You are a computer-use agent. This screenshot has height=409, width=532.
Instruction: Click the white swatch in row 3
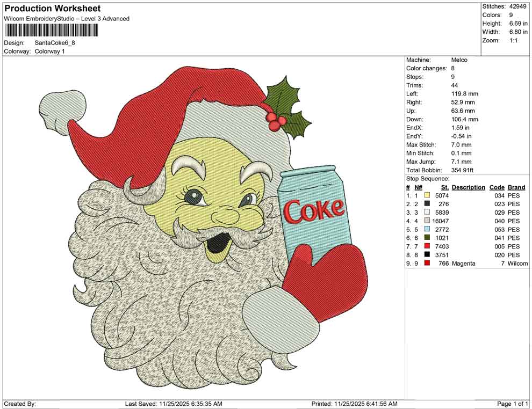coord(427,213)
